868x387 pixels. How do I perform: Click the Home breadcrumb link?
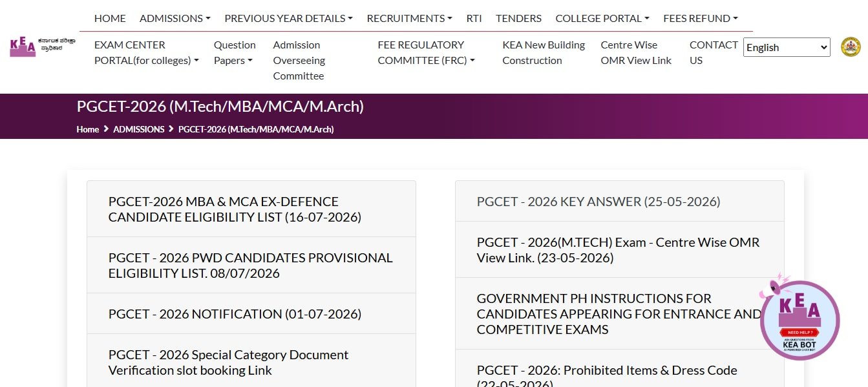coord(87,129)
